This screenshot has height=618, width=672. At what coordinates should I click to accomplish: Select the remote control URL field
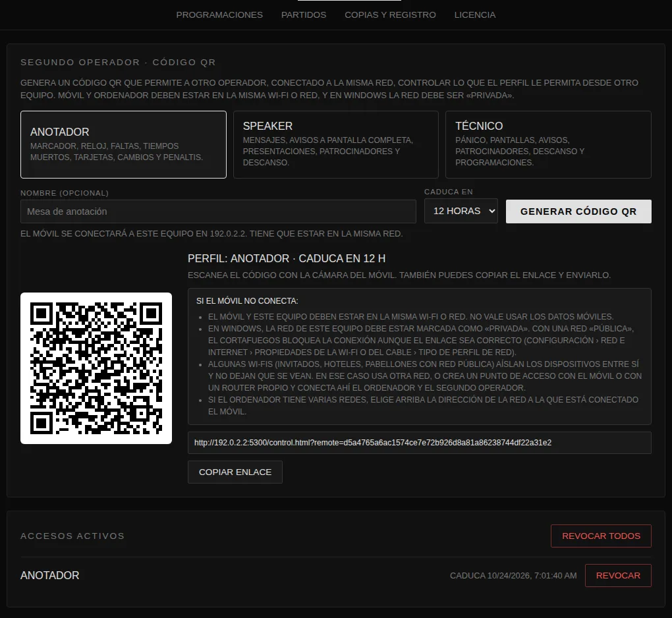pos(420,443)
